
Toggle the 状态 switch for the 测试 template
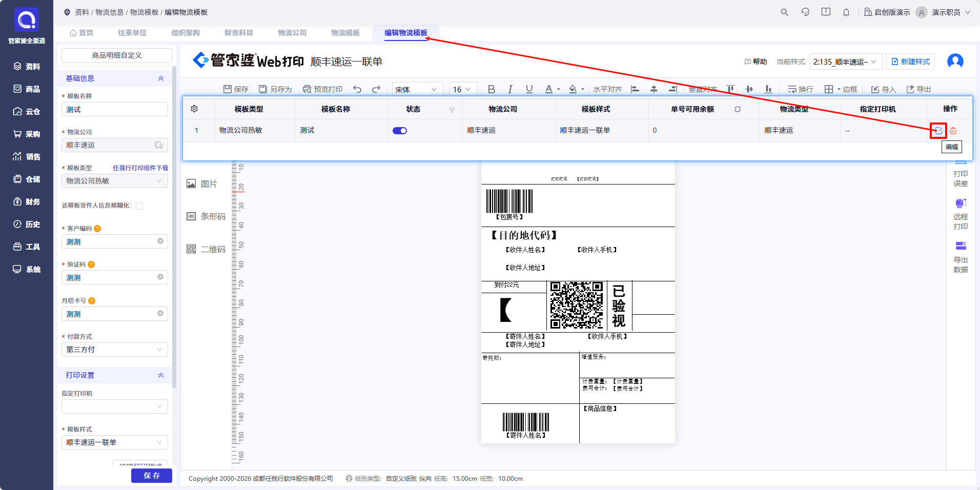click(400, 131)
